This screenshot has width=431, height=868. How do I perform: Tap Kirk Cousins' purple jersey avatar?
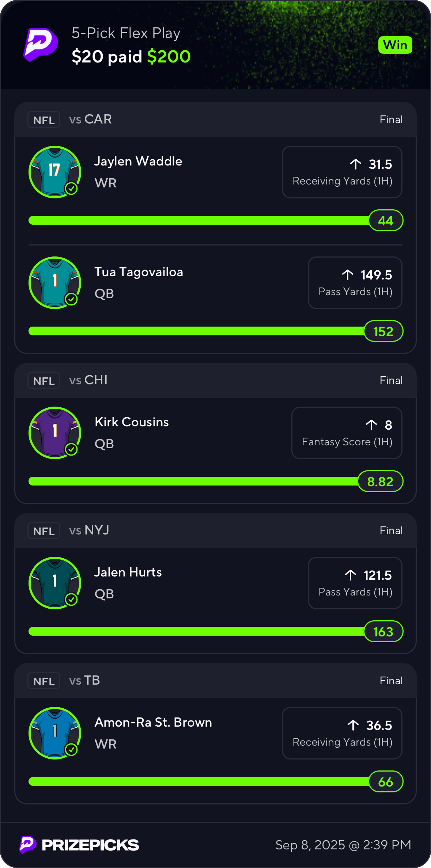tap(55, 433)
